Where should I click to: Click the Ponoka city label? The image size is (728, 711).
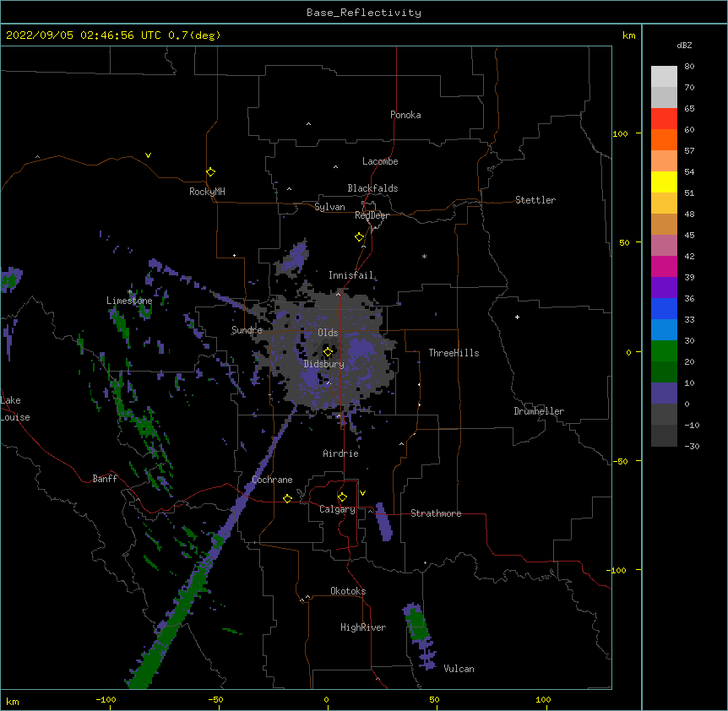[x=405, y=115]
